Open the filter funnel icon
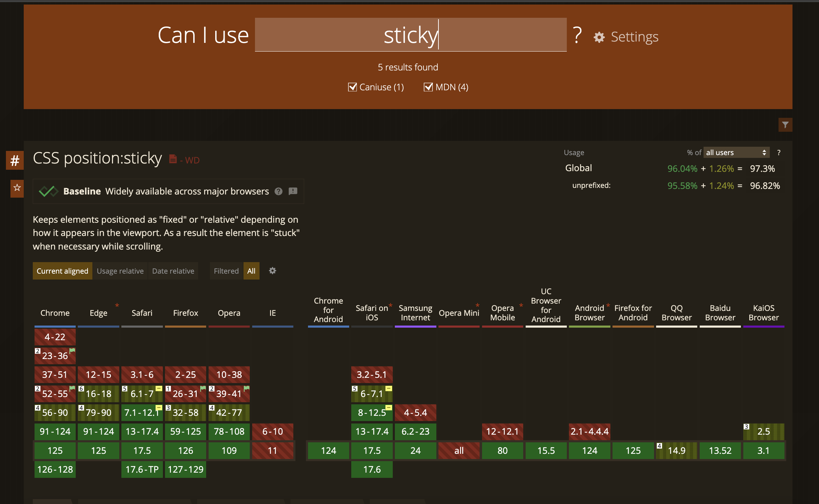Screen dimensions: 819x504 785,125
